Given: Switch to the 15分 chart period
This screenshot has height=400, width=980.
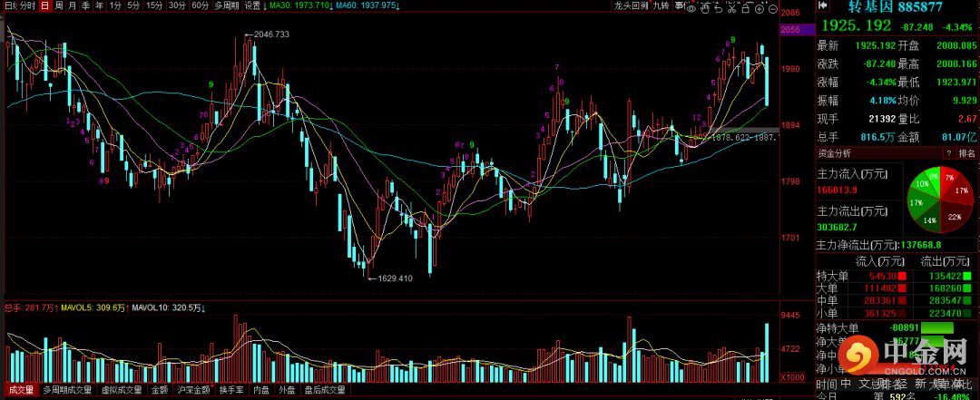Looking at the screenshot, I should (153, 5).
